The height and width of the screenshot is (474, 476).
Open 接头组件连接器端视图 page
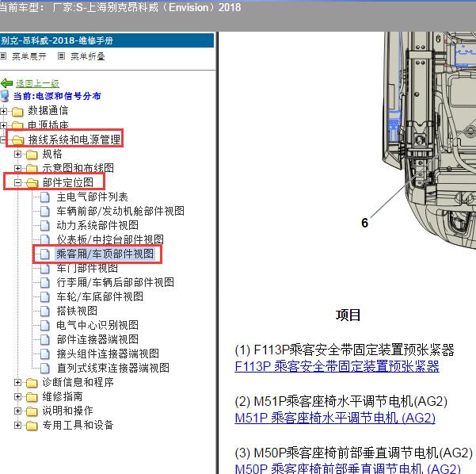pyautogui.click(x=108, y=354)
